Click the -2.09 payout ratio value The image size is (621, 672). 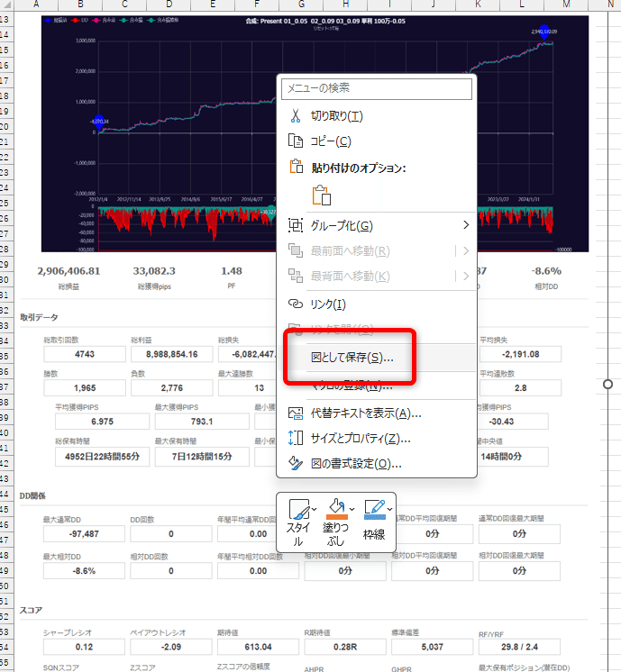pyautogui.click(x=171, y=647)
